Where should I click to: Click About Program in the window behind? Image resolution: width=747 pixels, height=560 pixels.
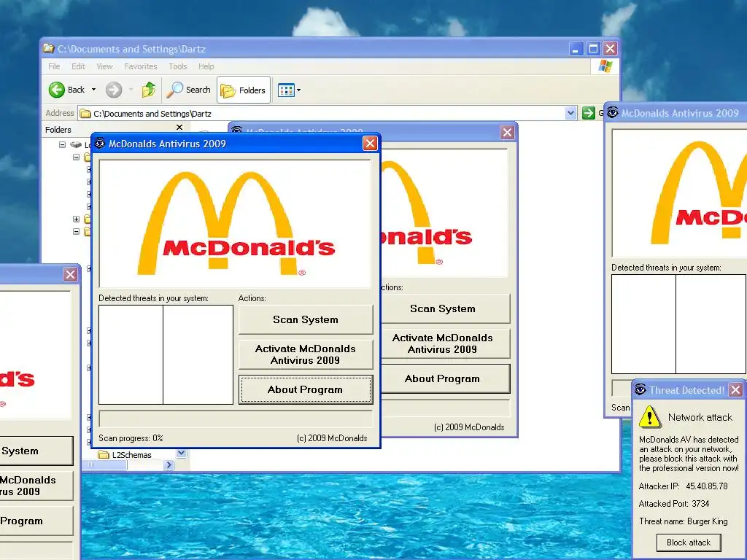pos(445,378)
